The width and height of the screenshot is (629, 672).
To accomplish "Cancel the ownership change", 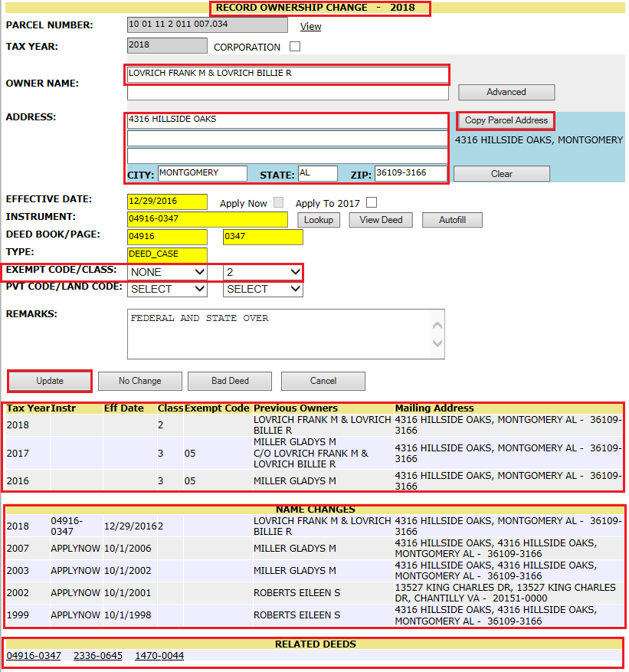I will [323, 381].
